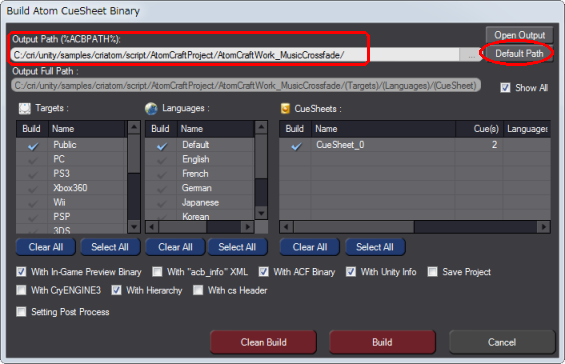Click the Build button
This screenshot has width=565, height=364.
pos(382,342)
